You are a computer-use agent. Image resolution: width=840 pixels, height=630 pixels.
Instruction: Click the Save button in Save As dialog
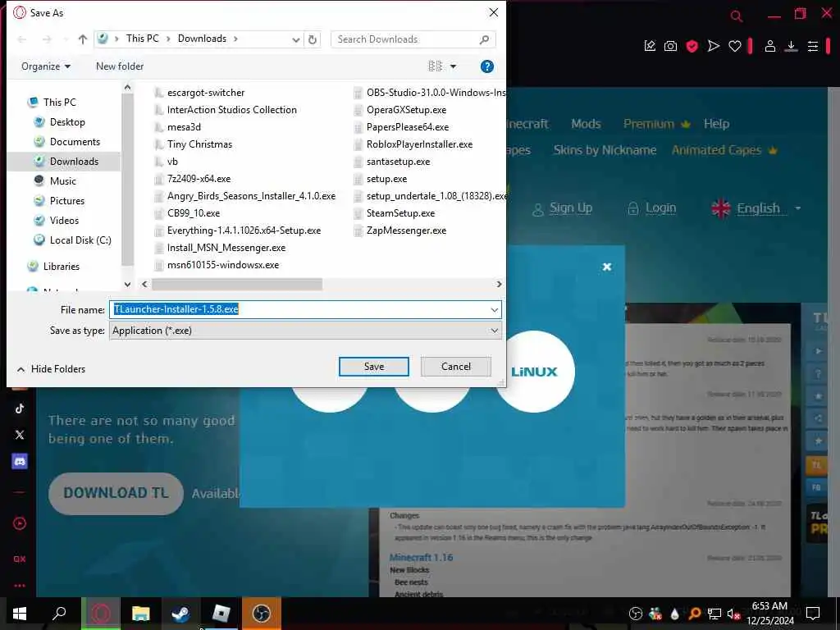tap(373, 367)
